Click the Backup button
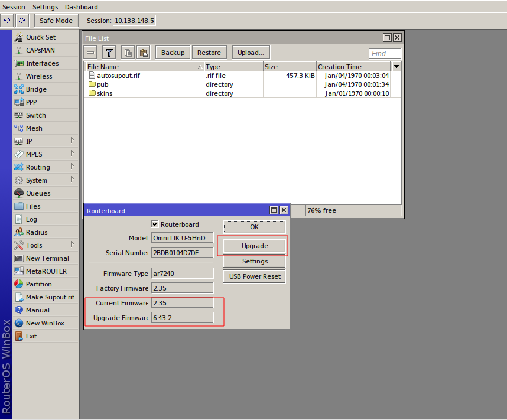 pyautogui.click(x=173, y=53)
